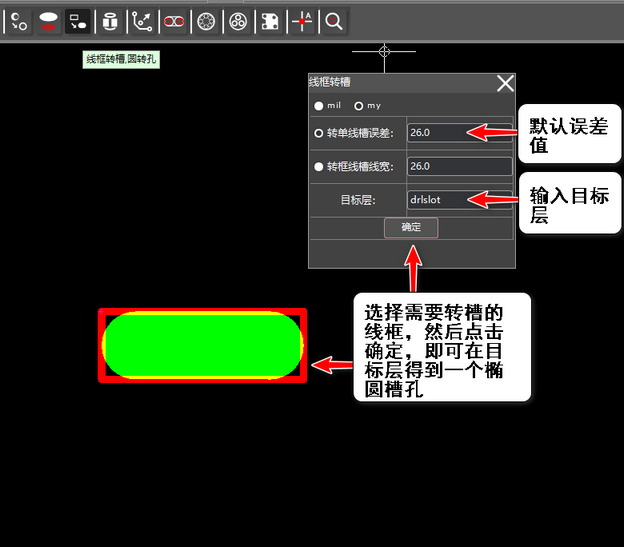This screenshot has height=547, width=624.
Task: Click the crosshair origin point icon
Action: (302, 20)
